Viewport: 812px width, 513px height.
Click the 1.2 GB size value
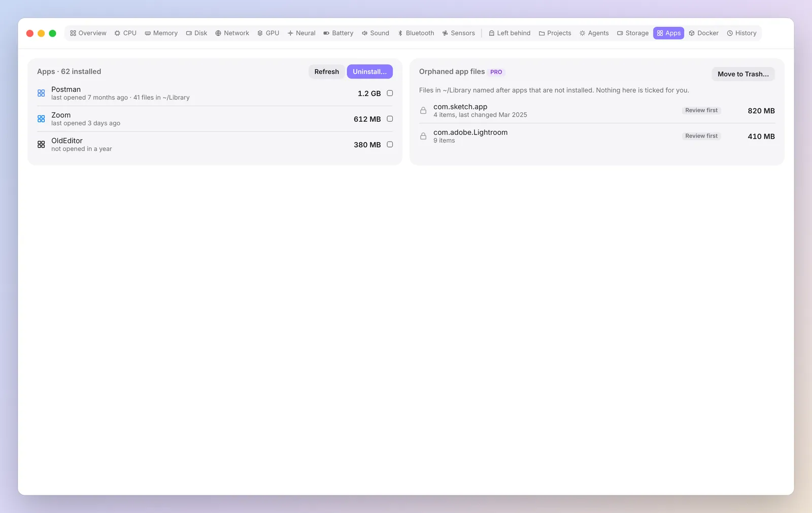(x=369, y=93)
